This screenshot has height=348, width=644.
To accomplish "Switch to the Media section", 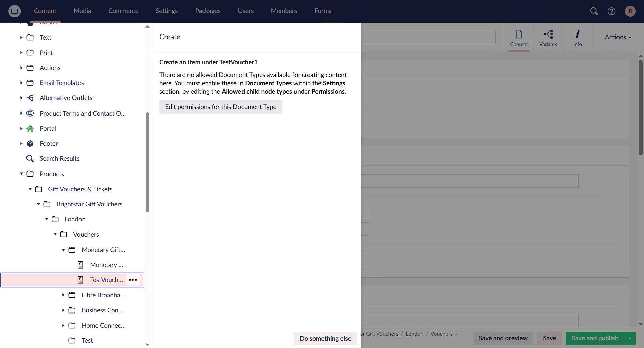I will [82, 11].
